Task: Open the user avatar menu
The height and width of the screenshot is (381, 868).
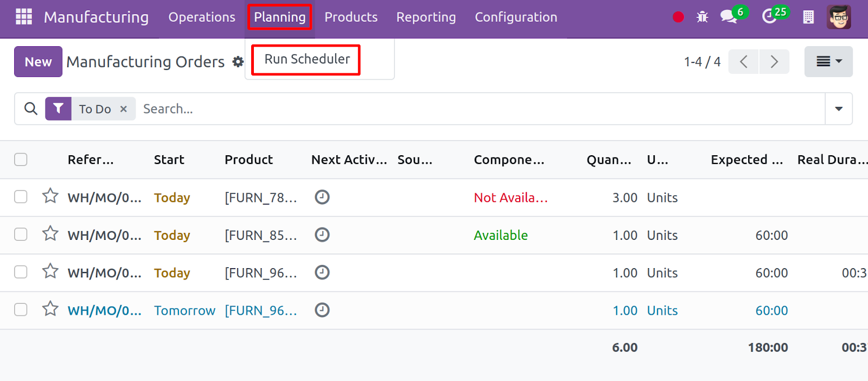Action: [x=839, y=17]
